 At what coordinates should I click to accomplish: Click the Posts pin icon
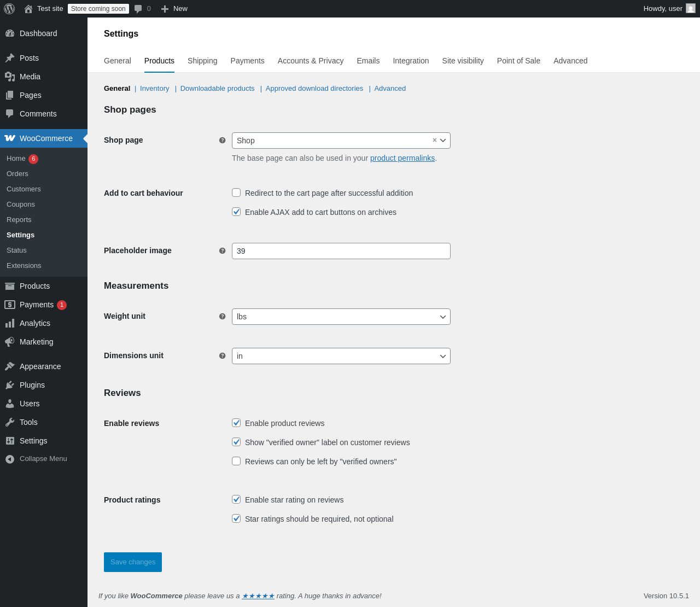tap(10, 58)
